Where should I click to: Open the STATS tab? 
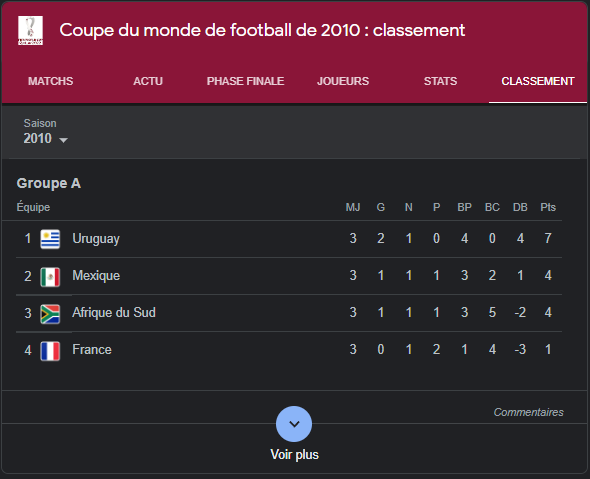pyautogui.click(x=440, y=81)
